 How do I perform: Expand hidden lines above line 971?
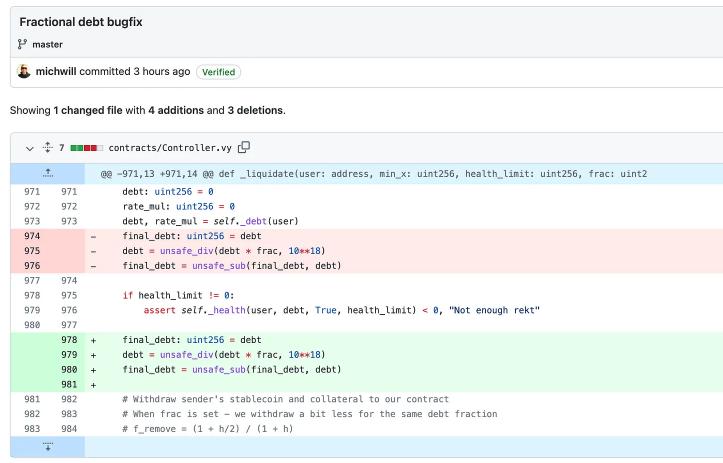coord(47,173)
